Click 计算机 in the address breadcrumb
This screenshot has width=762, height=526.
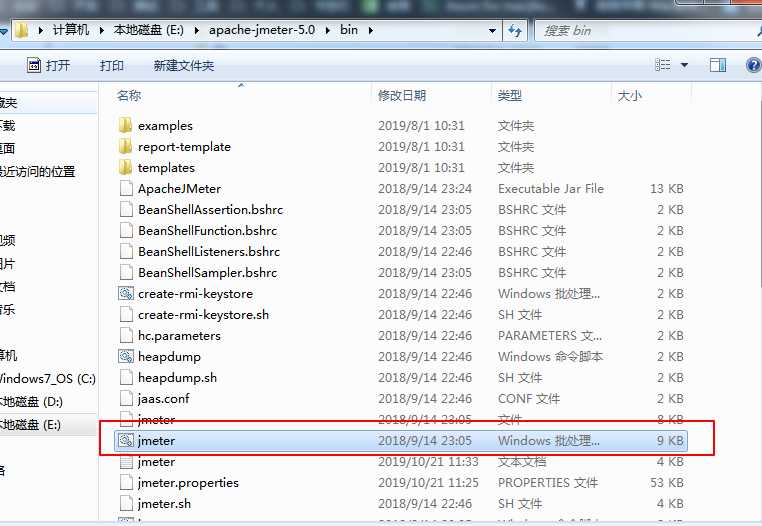click(x=71, y=30)
